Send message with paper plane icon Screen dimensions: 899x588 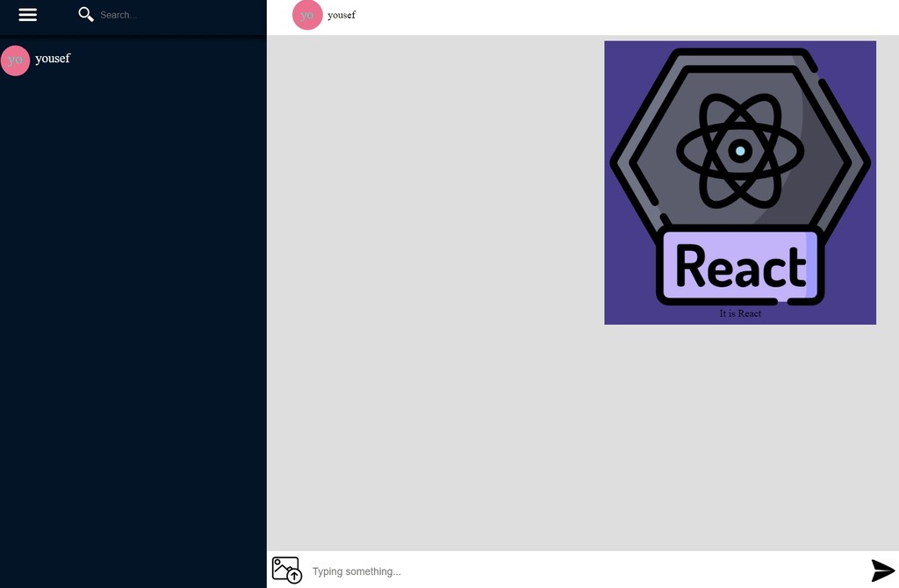pyautogui.click(x=882, y=570)
